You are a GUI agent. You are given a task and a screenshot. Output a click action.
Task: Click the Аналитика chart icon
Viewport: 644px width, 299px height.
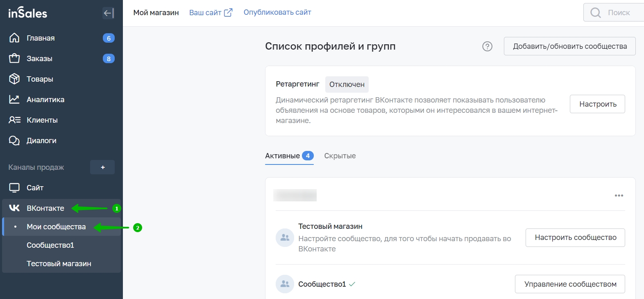point(14,99)
